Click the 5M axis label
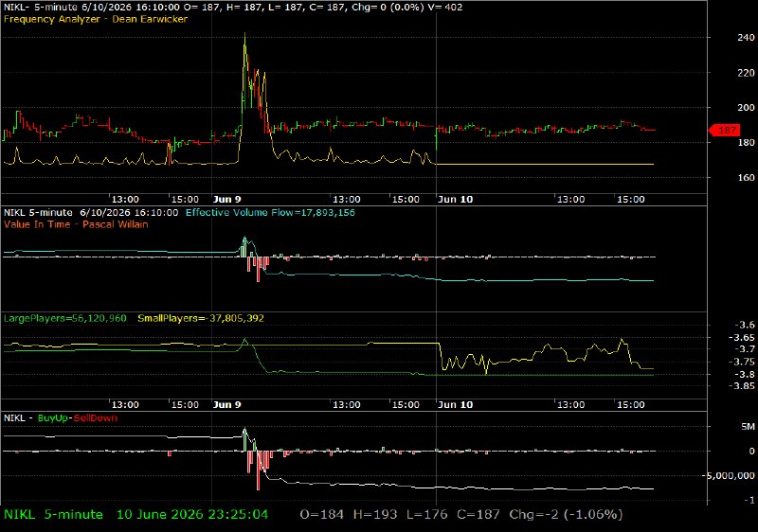 click(x=748, y=427)
